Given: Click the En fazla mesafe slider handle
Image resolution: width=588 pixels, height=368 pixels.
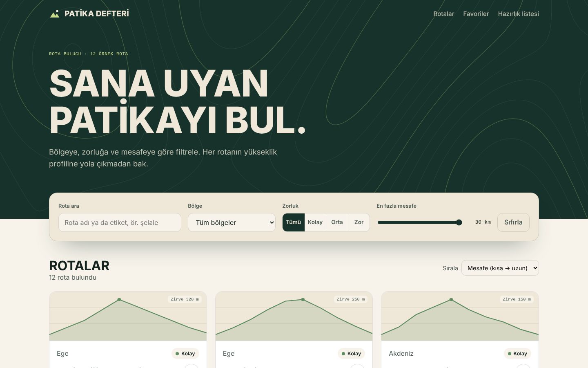Looking at the screenshot, I should (x=459, y=222).
